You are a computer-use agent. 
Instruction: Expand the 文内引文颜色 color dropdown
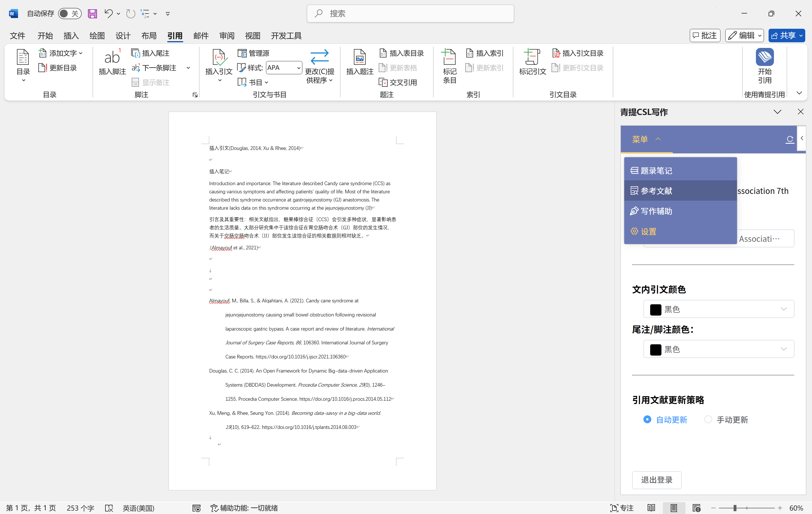click(x=718, y=309)
